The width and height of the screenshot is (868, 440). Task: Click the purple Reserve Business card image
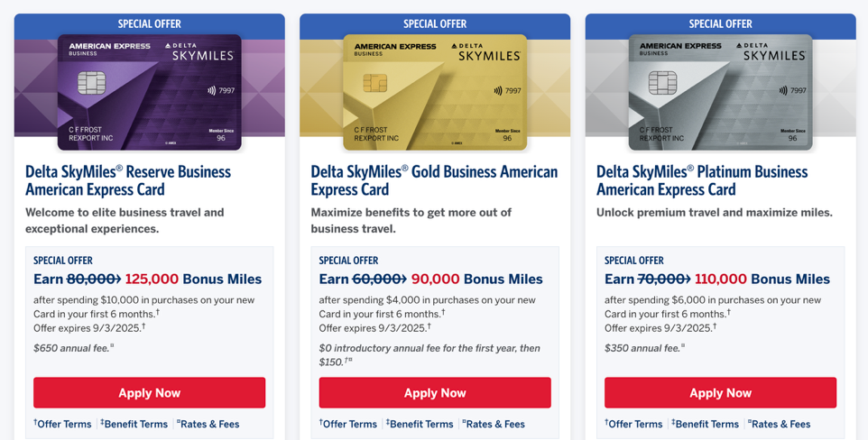pos(150,93)
